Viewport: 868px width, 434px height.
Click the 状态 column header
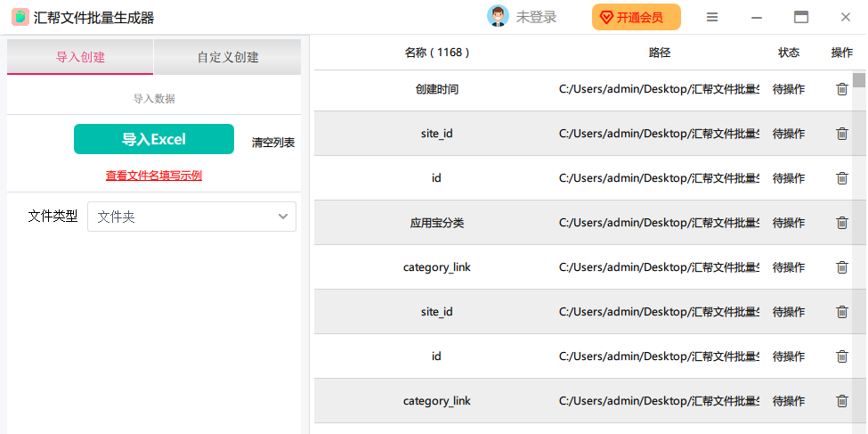[789, 53]
